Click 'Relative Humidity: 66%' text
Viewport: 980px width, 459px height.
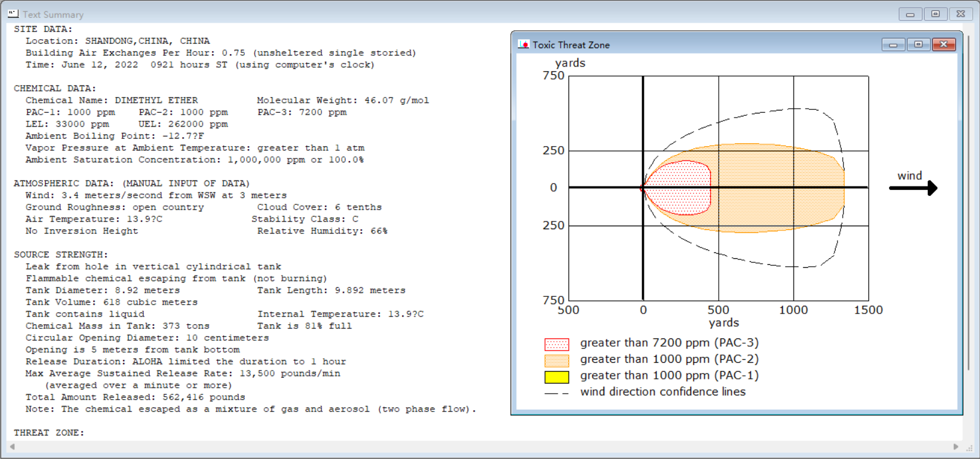click(323, 231)
